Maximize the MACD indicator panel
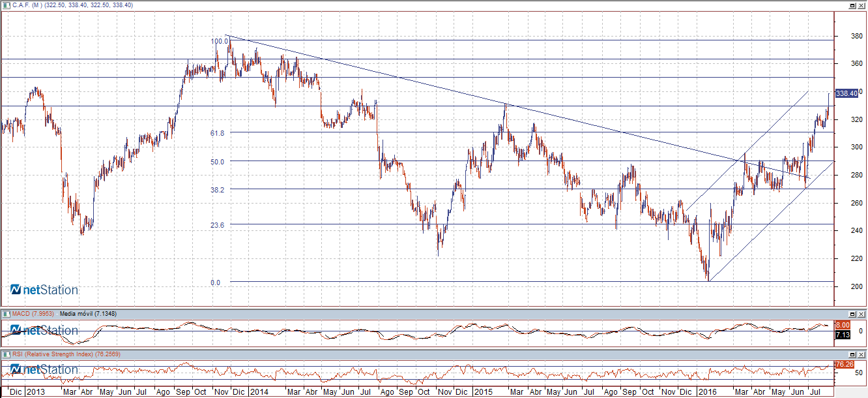 coord(852,314)
